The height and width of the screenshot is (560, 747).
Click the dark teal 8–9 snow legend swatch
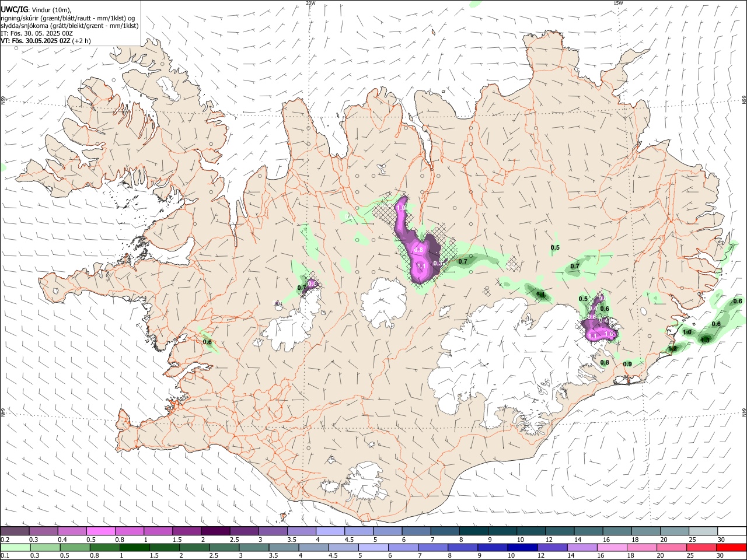tap(474, 531)
